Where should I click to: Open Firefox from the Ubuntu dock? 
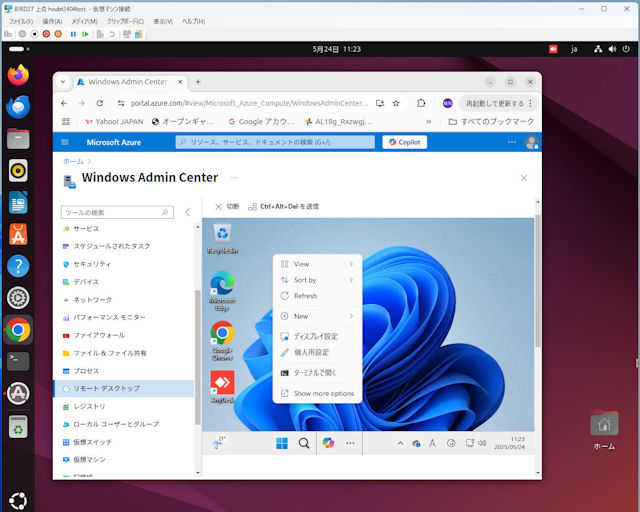tap(18, 75)
